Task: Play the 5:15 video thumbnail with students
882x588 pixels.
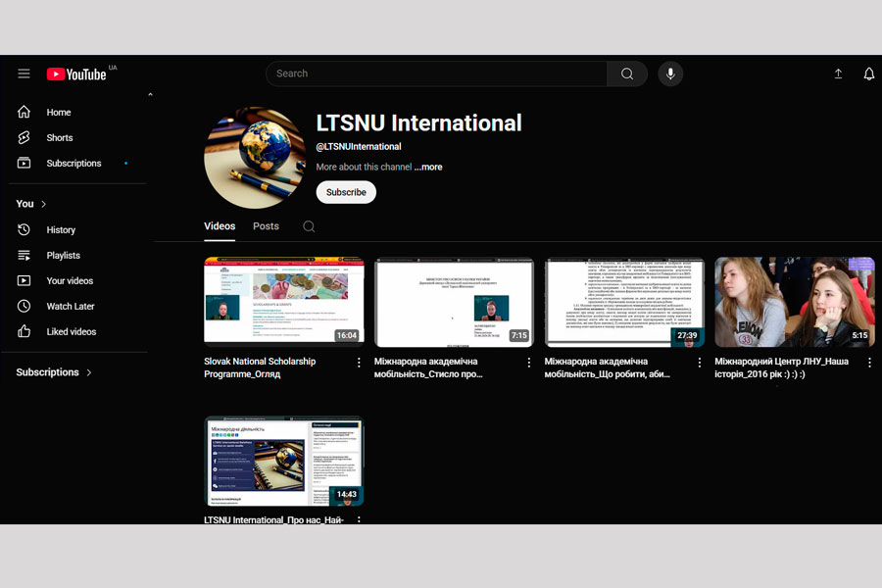Action: point(795,302)
